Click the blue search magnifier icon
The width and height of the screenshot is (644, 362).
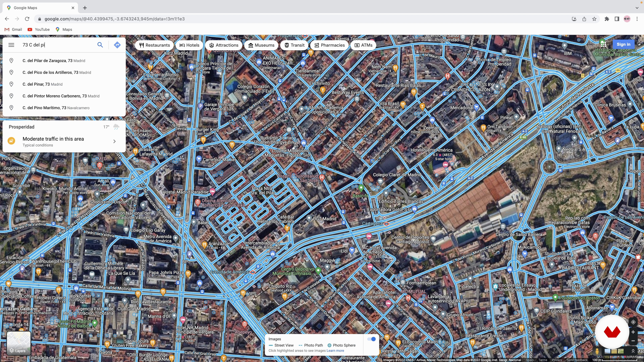100,45
